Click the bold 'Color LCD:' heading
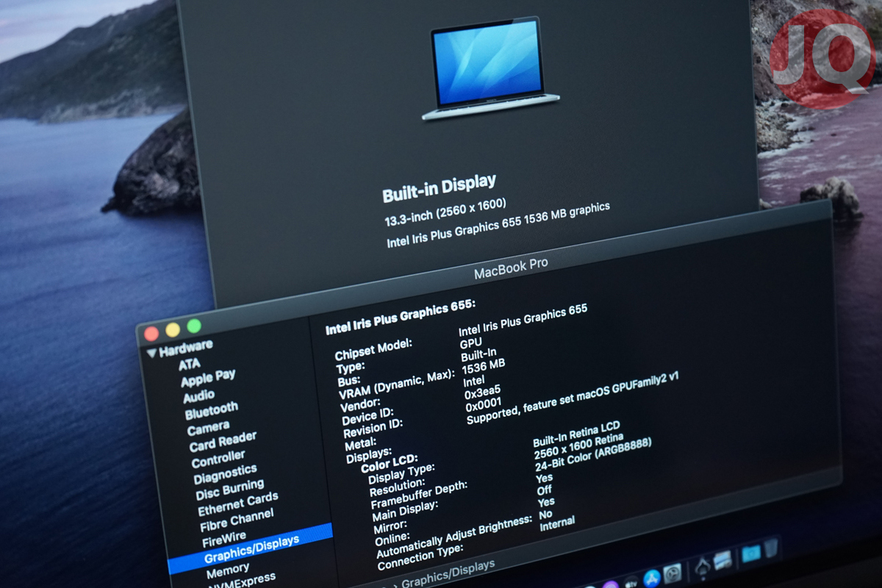The height and width of the screenshot is (588, 882). [x=390, y=463]
